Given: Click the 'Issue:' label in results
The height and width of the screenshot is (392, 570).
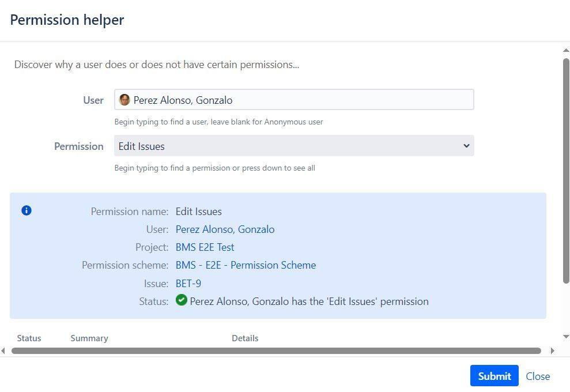Looking at the screenshot, I should [156, 283].
